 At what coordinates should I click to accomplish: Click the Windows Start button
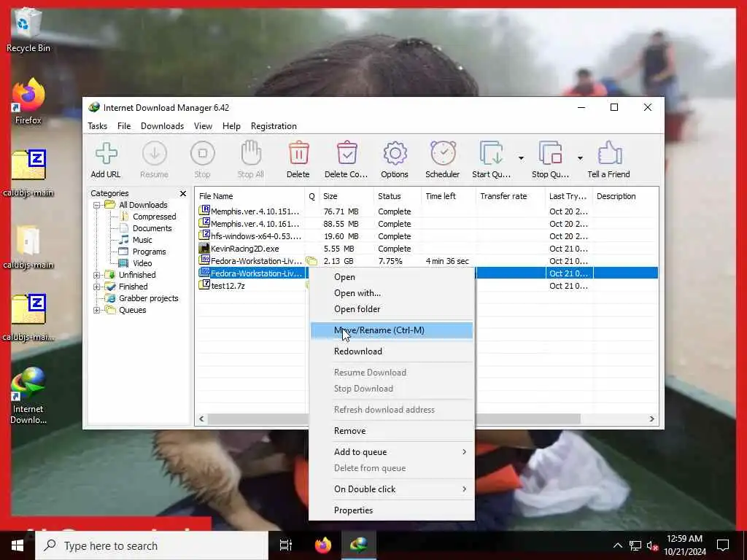(18, 545)
